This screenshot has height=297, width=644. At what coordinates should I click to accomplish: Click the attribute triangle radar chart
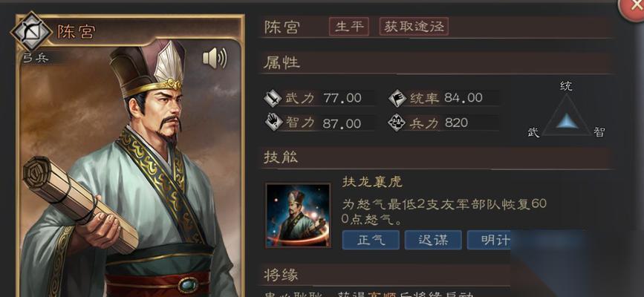point(566,115)
